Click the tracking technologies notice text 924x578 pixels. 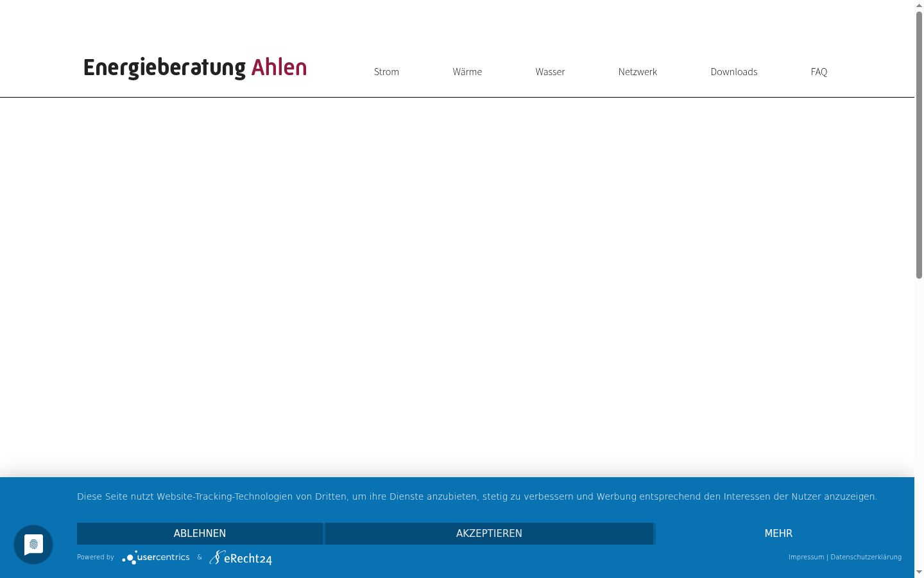tap(477, 496)
